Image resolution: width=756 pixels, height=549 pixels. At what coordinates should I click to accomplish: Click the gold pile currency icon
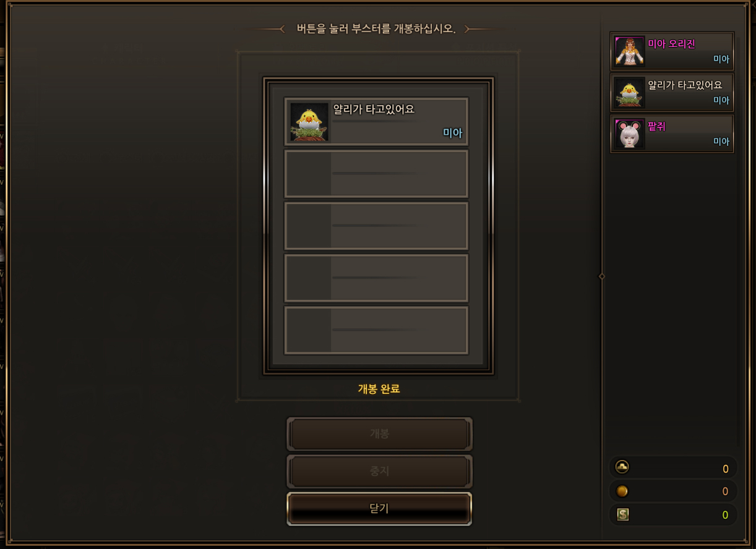[x=622, y=467]
